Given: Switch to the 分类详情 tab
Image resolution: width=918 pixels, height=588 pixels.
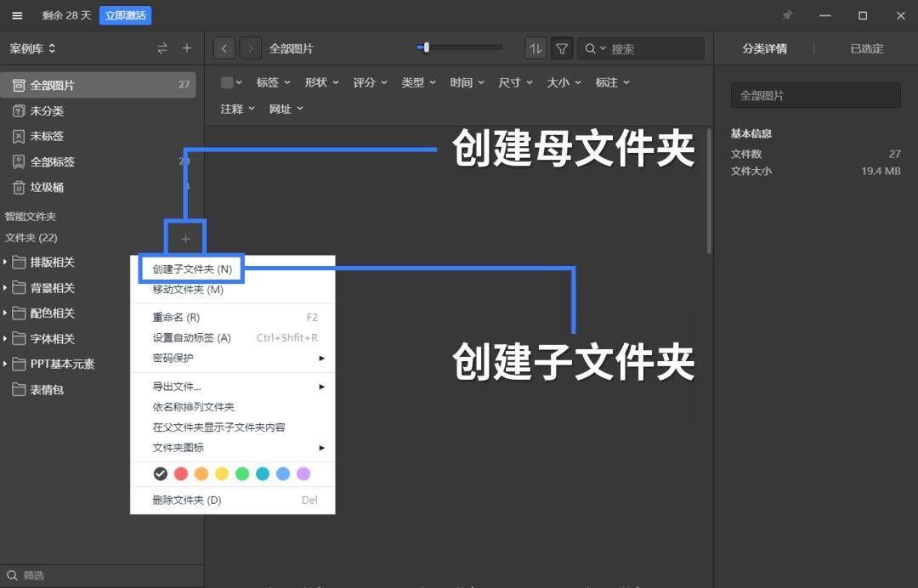Looking at the screenshot, I should pyautogui.click(x=764, y=48).
